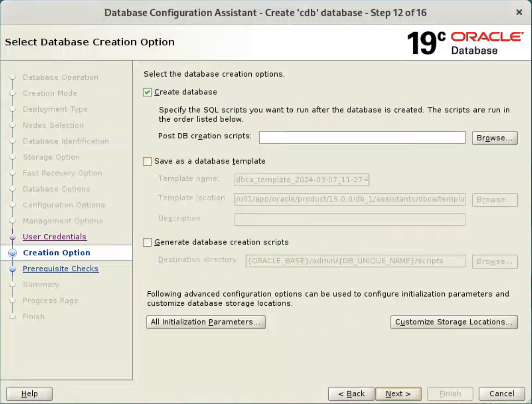Enable Save as a database template

(147, 161)
